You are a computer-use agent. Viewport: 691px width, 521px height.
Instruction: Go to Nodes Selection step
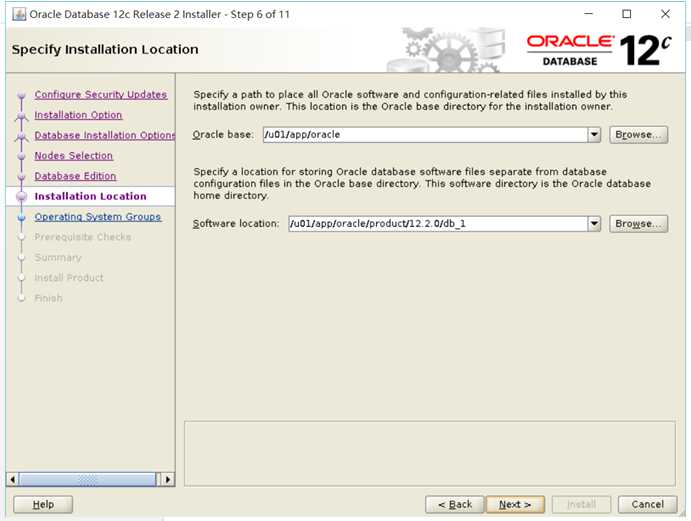[74, 156]
